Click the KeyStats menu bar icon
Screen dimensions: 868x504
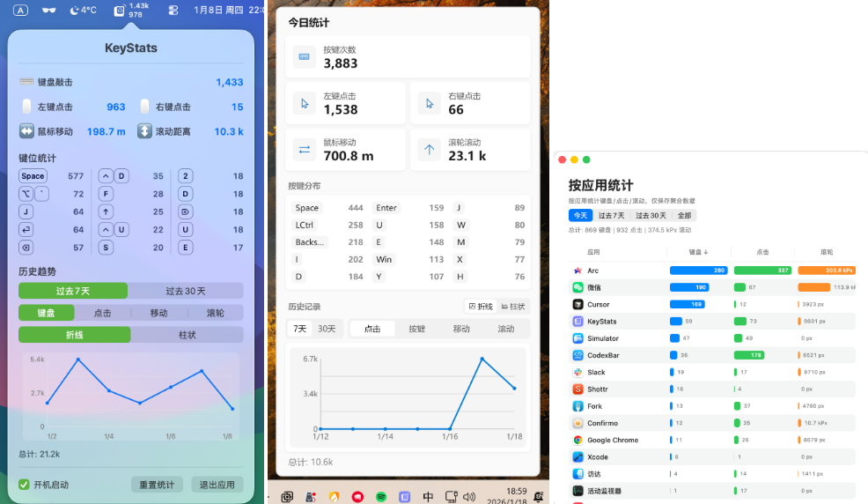point(120,11)
